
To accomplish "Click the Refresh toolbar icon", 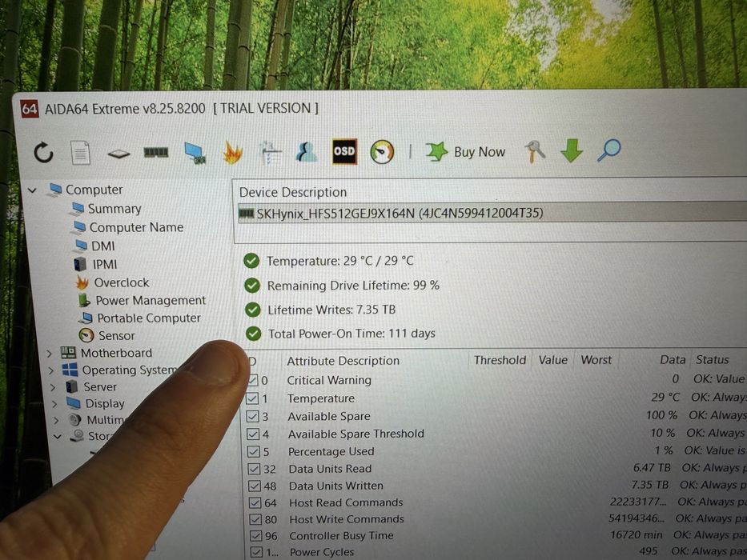I will (x=43, y=153).
